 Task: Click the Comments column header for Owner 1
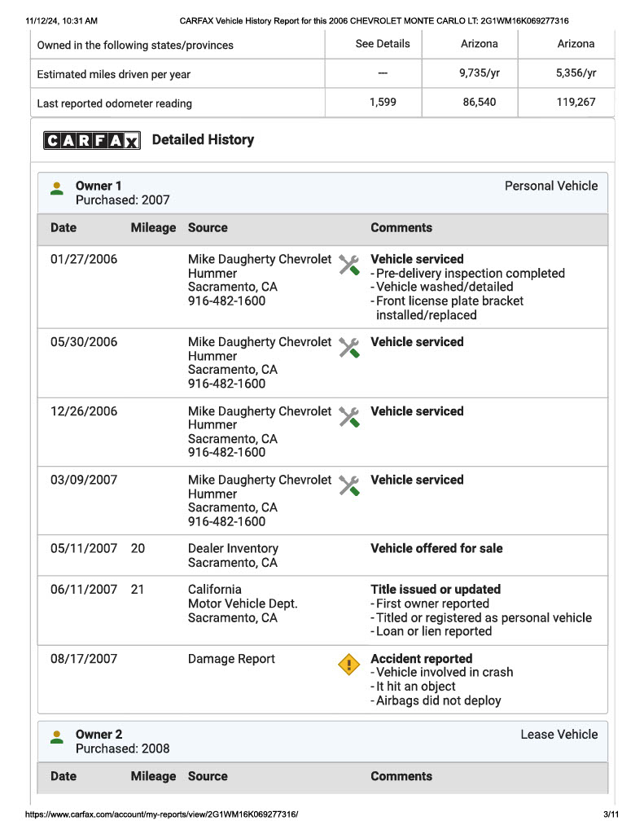tap(401, 228)
